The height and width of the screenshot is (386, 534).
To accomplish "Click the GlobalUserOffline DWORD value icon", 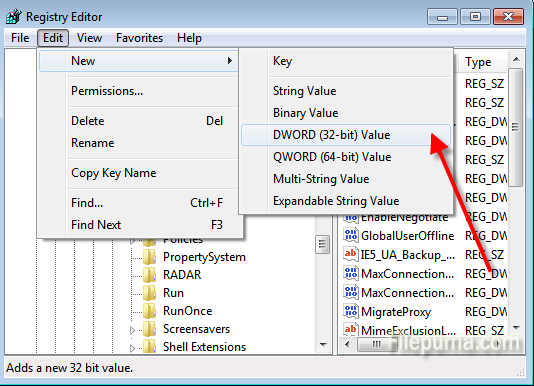I will pyautogui.click(x=351, y=235).
